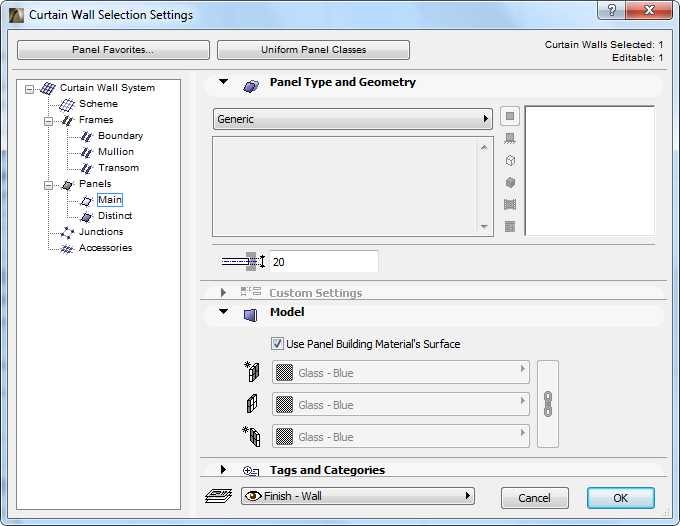This screenshot has width=680, height=526.
Task: Collapse Panel Type and Geometry section
Action: 223,82
